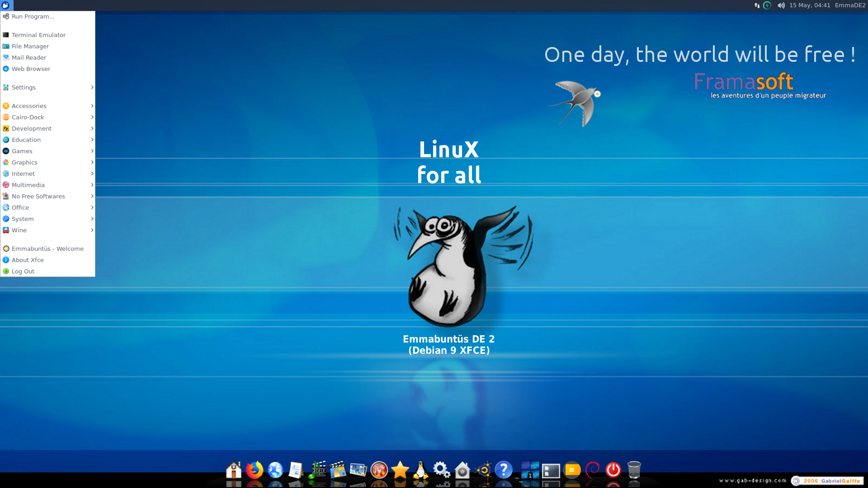Open the Home folder from the dock

pyautogui.click(x=234, y=470)
